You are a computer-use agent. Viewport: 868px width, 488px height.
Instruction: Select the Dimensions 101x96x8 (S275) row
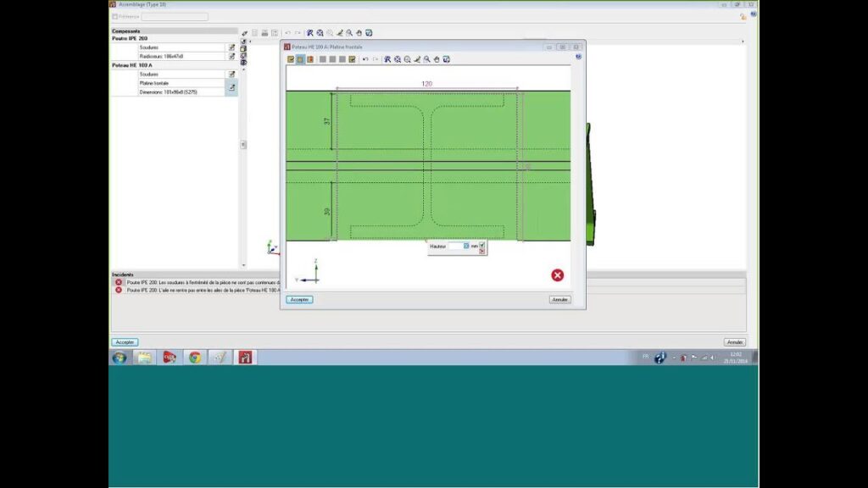pyautogui.click(x=181, y=91)
